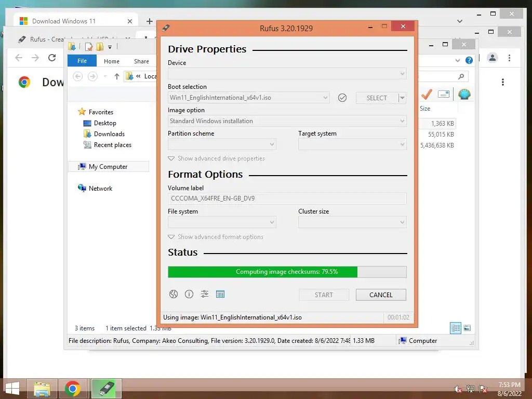Open the File system dropdown
Screen dimensions: 532x399
point(222,222)
